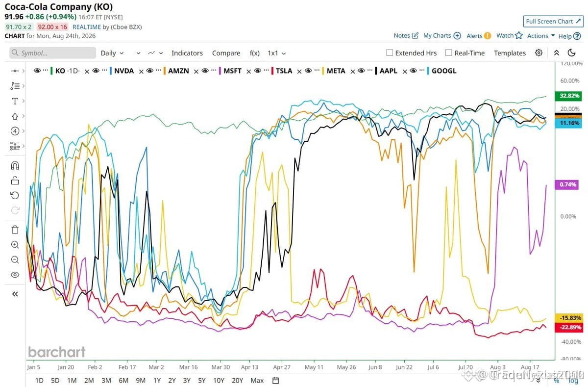Viewport: 588px width, 387px height.
Task: Select the measure/range tool
Action: coord(15,146)
